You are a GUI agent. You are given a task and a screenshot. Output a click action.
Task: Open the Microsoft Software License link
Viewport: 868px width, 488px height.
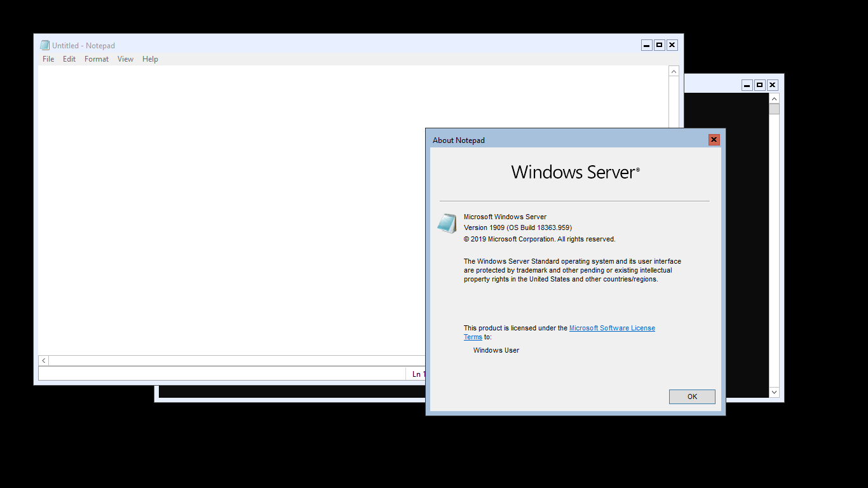pos(612,328)
